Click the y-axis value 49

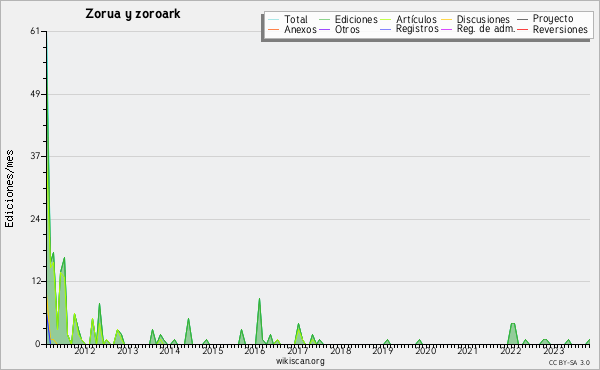click(x=35, y=94)
